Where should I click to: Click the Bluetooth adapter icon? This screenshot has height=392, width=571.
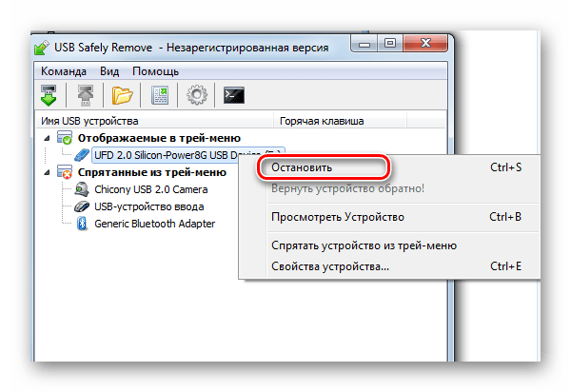82,224
